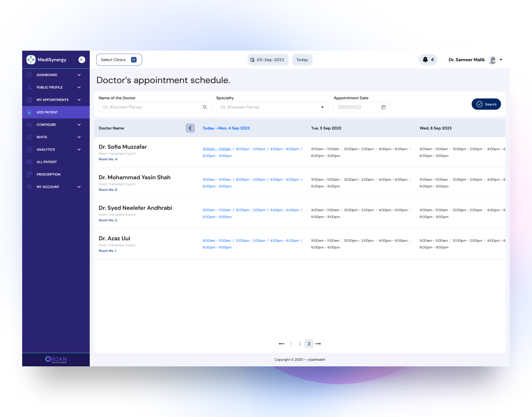
Task: Open the Select Clinics dropdown
Action: pos(119,60)
